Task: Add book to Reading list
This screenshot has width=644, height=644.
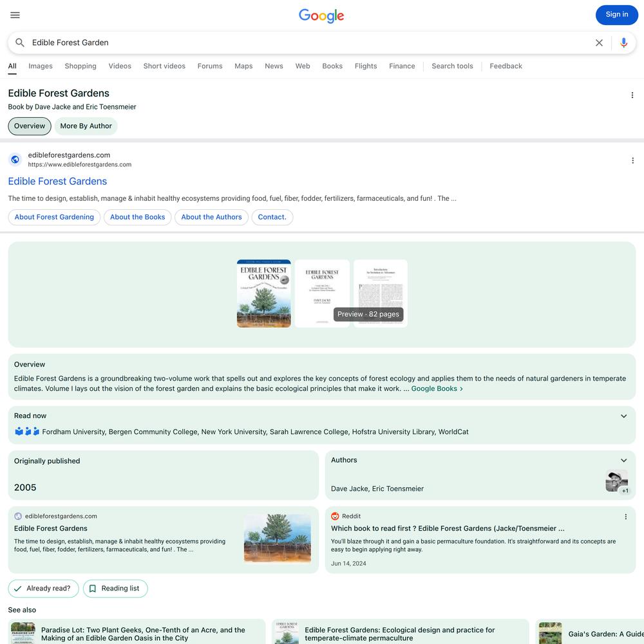Action: point(115,589)
